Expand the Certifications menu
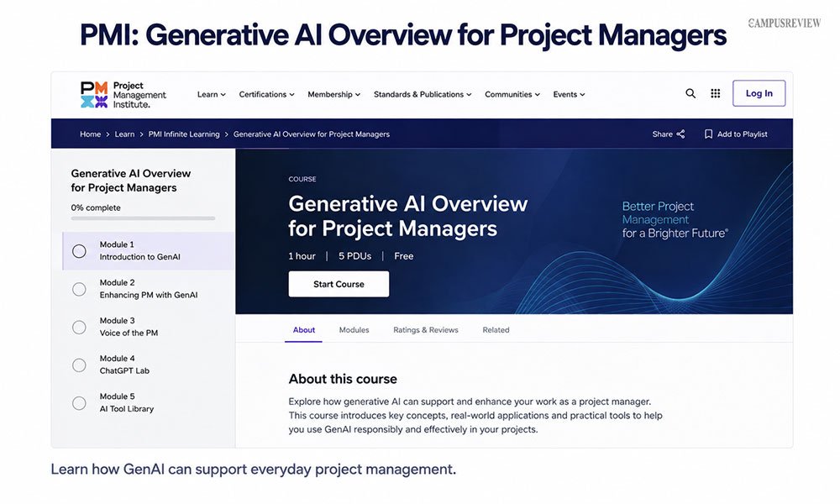840x504 pixels. [267, 94]
